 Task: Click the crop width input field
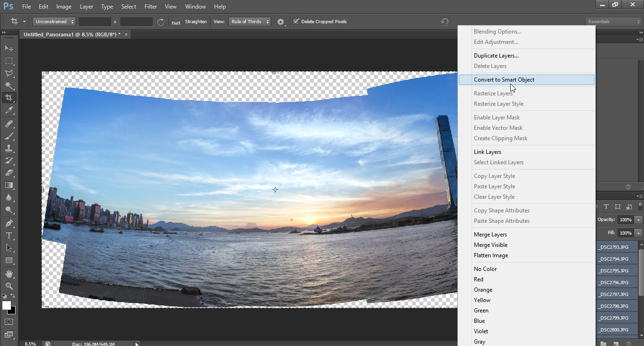tap(94, 22)
